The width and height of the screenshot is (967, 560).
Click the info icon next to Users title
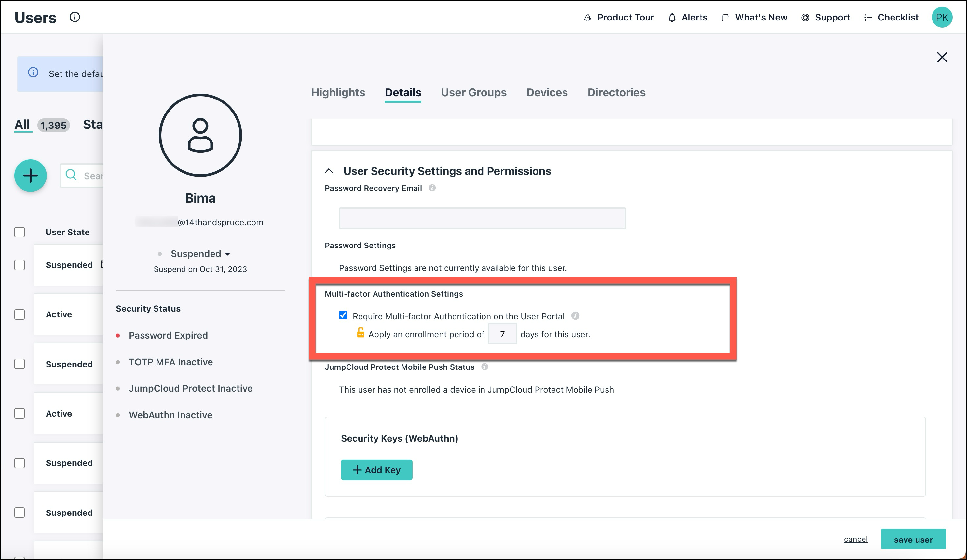coord(75,17)
